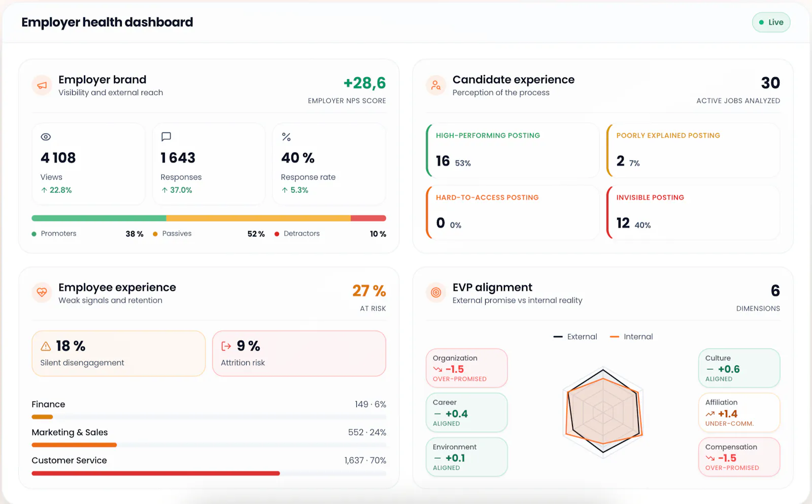The height and width of the screenshot is (504, 812).
Task: Toggle the External legend entry
Action: tap(575, 337)
